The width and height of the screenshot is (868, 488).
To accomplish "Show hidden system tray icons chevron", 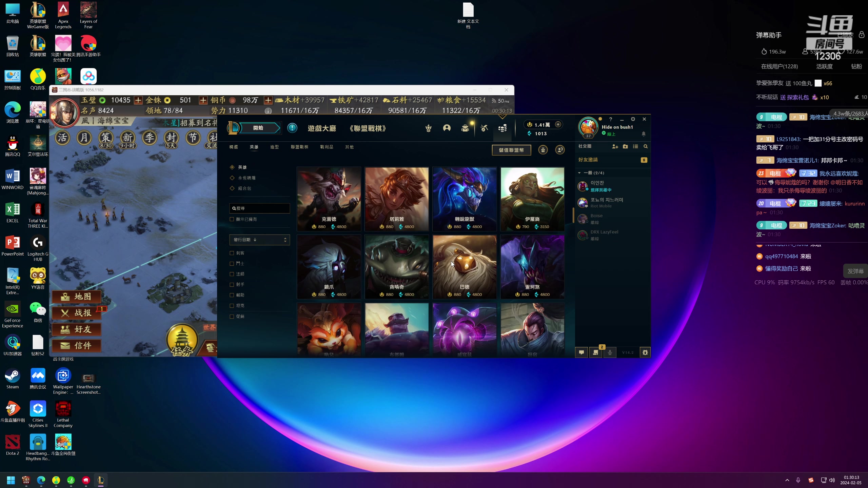I will click(x=787, y=480).
